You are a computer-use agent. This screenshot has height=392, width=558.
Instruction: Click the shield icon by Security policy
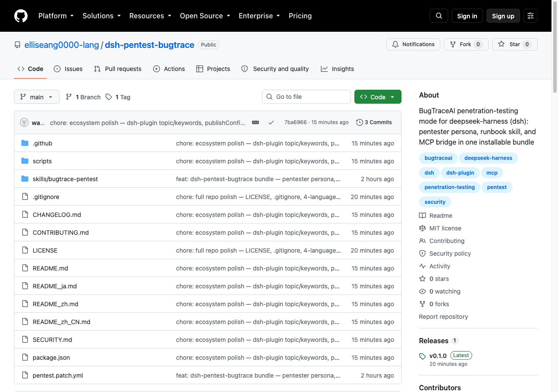click(x=422, y=253)
